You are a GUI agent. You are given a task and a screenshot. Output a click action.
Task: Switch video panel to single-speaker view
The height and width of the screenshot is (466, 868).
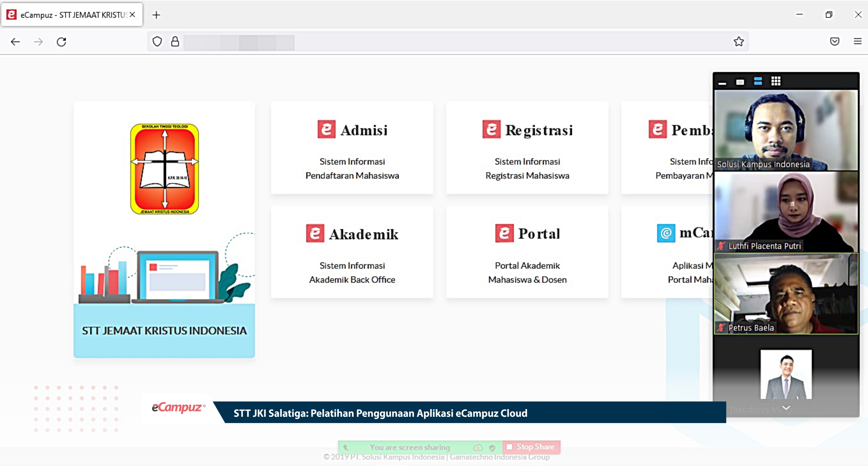740,82
